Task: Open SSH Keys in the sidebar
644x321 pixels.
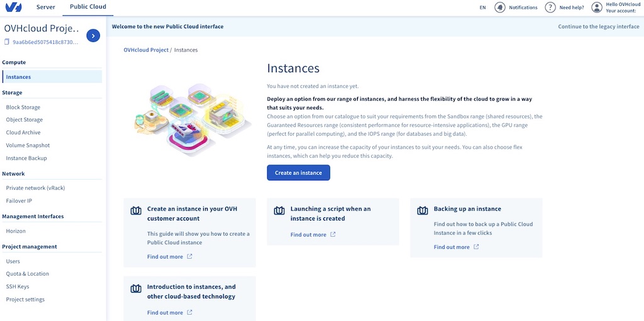Action: point(17,286)
